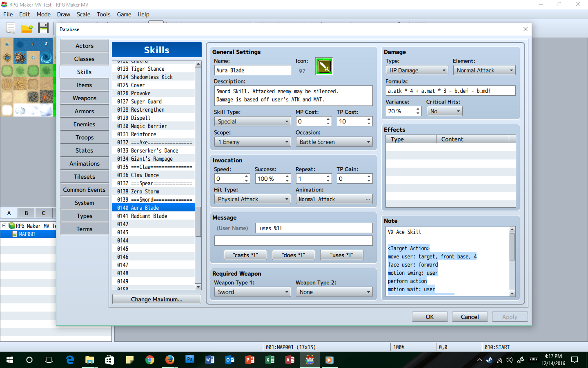Open Excel from the taskbar
The width and height of the screenshot is (588, 368).
[270, 360]
